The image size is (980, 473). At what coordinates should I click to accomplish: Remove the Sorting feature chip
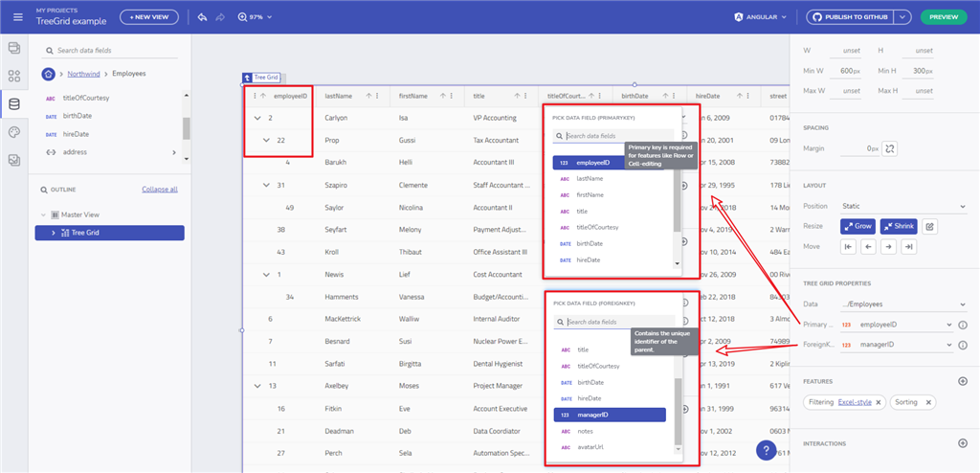click(x=927, y=403)
